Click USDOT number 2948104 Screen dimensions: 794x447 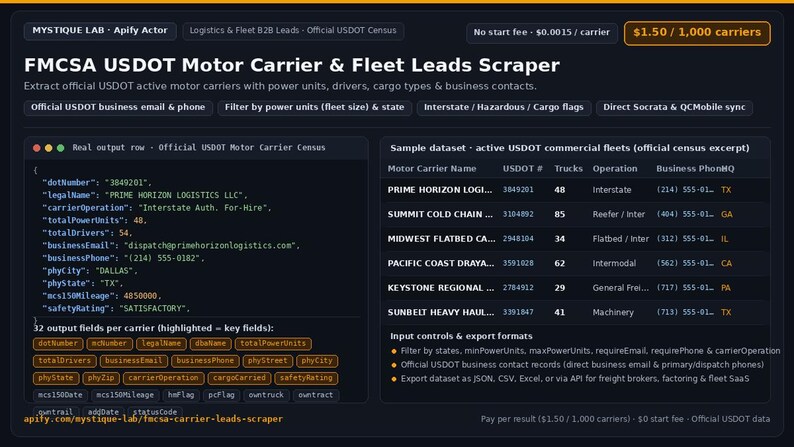518,238
